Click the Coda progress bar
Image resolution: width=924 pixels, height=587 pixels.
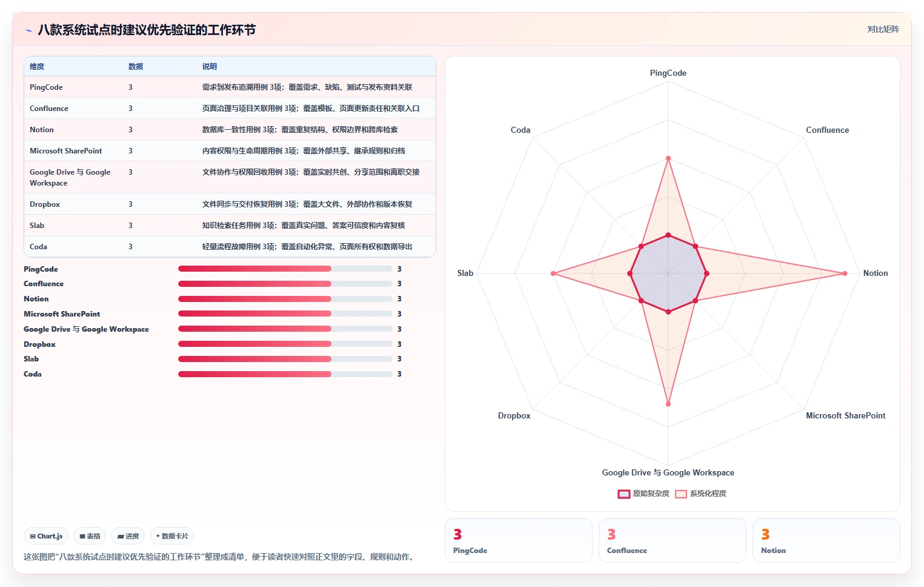coord(285,374)
